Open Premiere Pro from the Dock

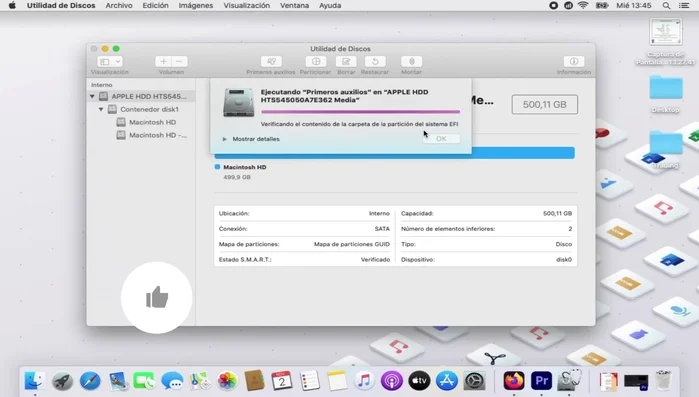click(x=541, y=381)
